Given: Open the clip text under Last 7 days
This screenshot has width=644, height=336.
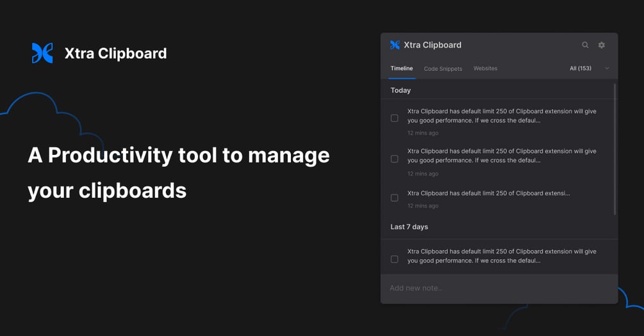Looking at the screenshot, I should (502, 256).
